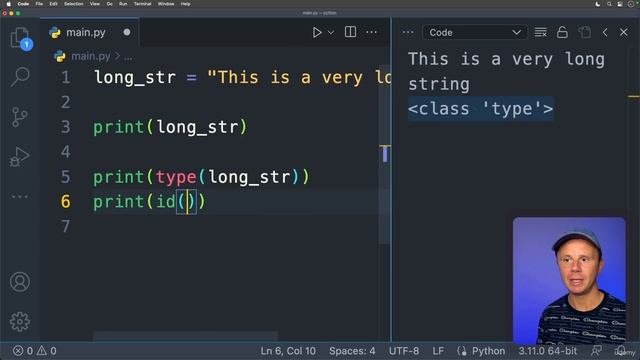Click main.py in breadcrumb
The height and width of the screenshot is (360, 640).
click(x=90, y=56)
